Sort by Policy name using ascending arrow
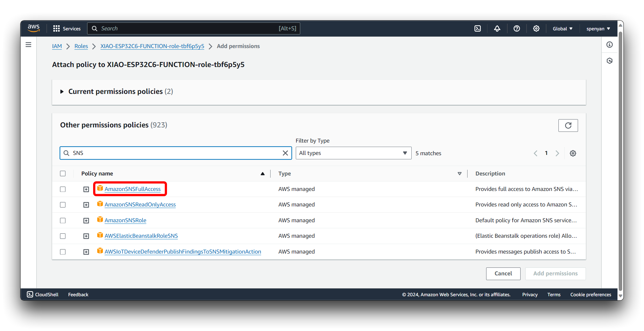This screenshot has width=644, height=331. 262,174
